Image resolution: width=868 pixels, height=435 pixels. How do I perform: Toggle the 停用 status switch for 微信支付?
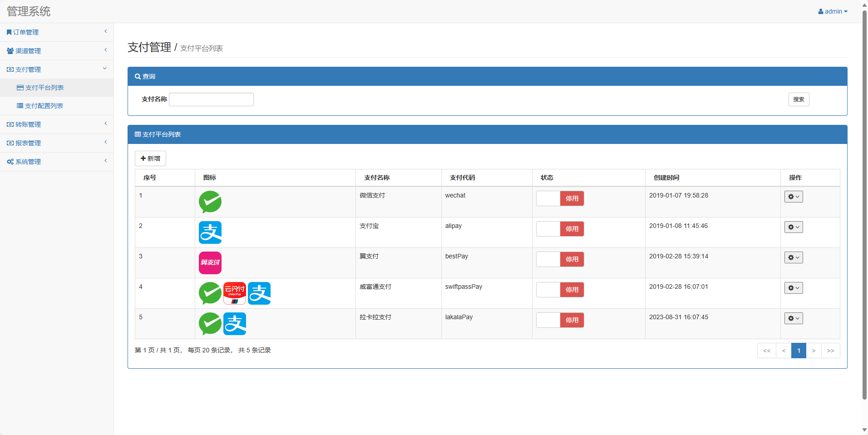click(x=560, y=198)
